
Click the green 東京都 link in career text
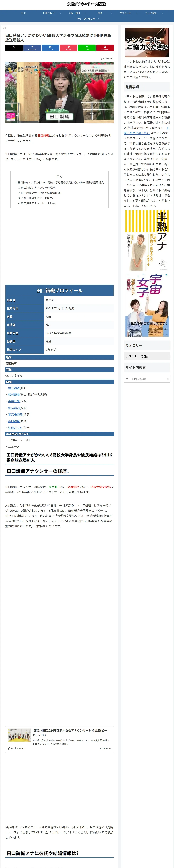click(53, 487)
